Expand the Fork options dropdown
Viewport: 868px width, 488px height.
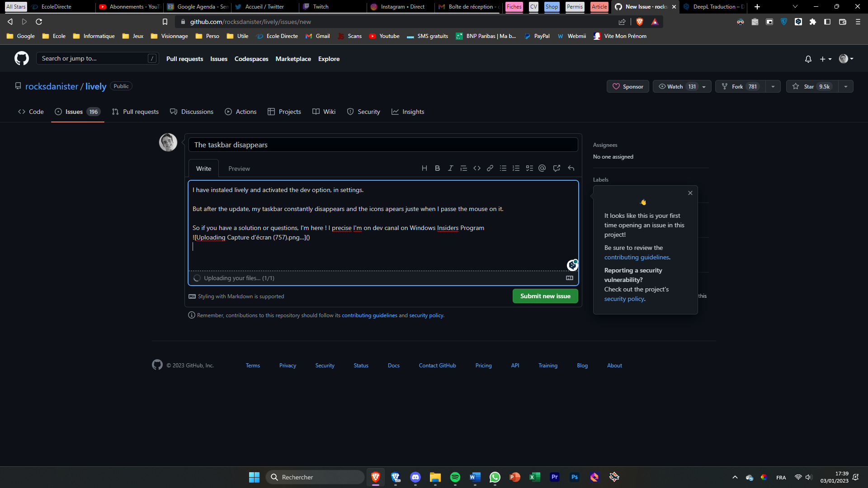tap(773, 86)
